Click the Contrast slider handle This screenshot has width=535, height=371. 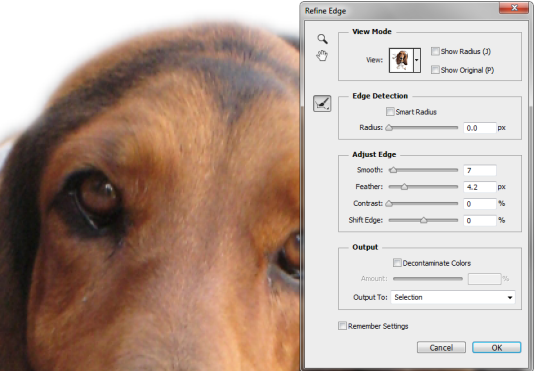tap(389, 204)
